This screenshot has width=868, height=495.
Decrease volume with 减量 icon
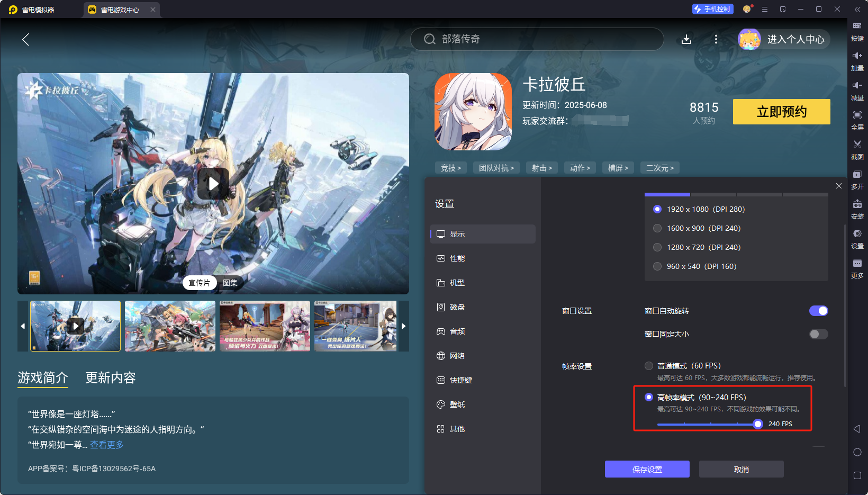[857, 91]
